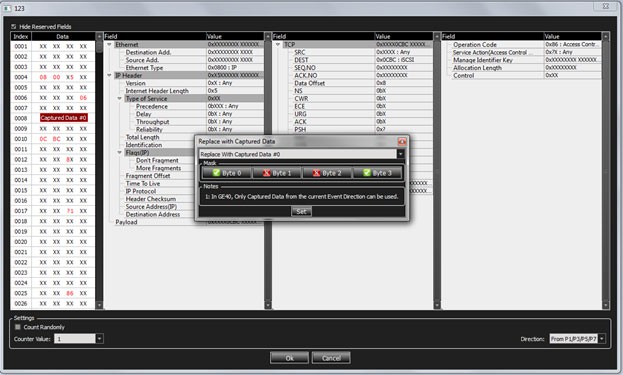The image size is (623, 375).
Task: Click the Set button in the dialog
Action: (302, 211)
